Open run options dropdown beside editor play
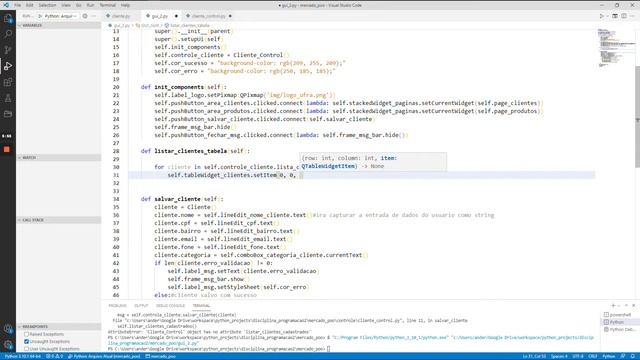Screen dimensions: 640x360 607,16
